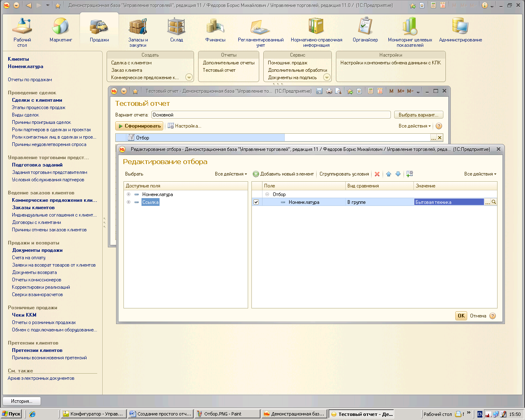Open Все действия in Тестовый отчет
525x420 pixels.
pos(415,126)
